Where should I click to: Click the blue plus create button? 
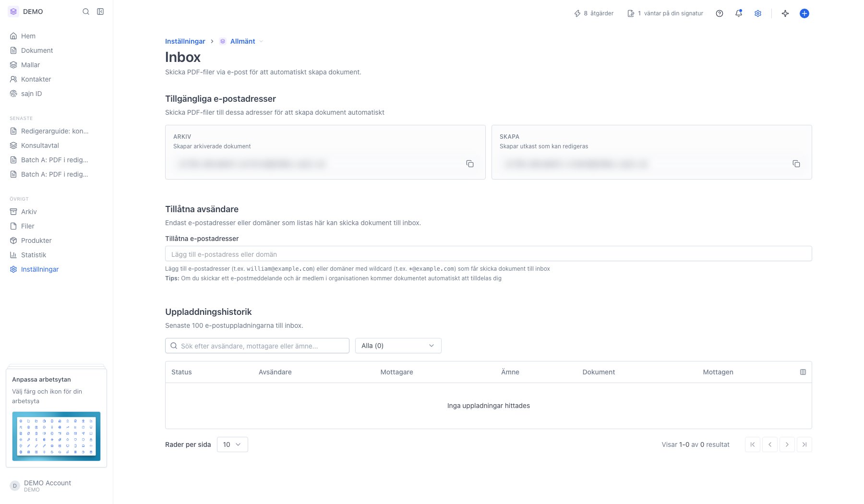pos(804,13)
